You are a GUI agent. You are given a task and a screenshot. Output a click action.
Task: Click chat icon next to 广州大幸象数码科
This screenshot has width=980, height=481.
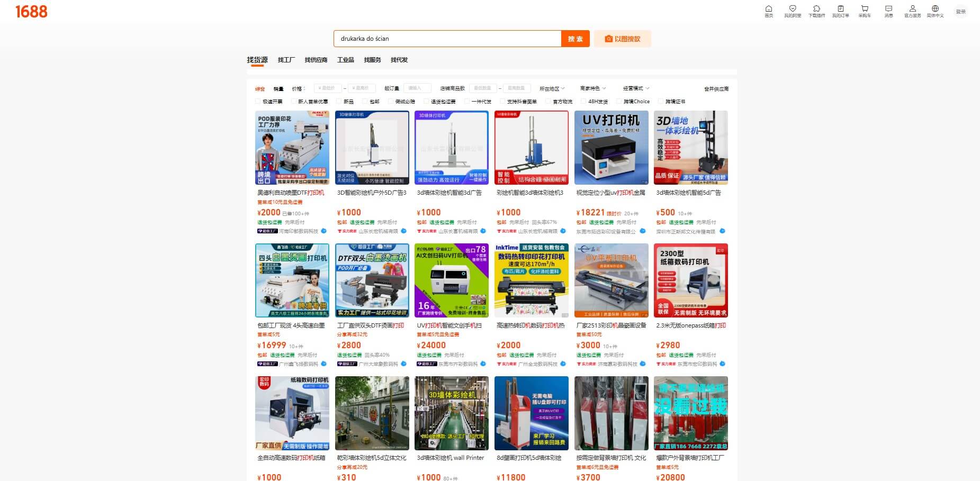(403, 364)
